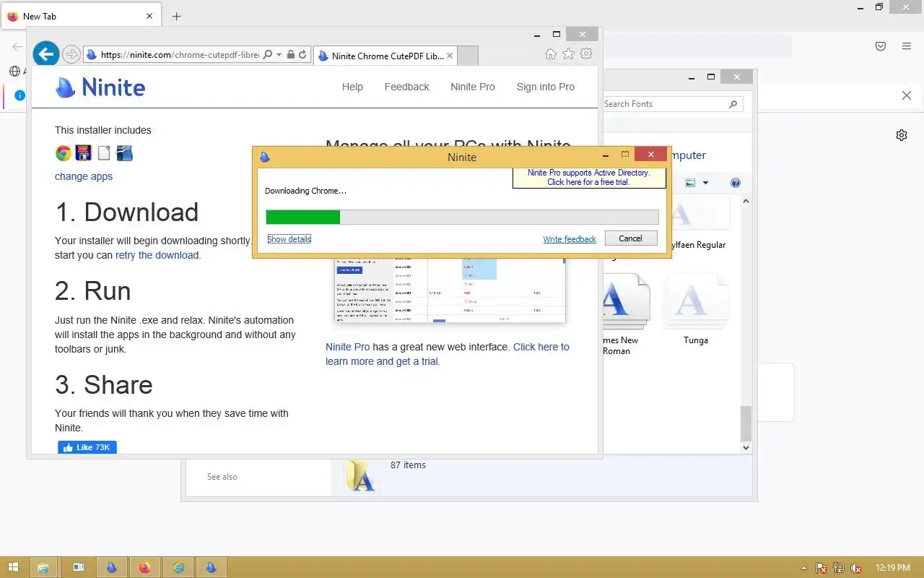This screenshot has width=924, height=578.
Task: Open Ninite Pro in page header
Action: [x=473, y=87]
